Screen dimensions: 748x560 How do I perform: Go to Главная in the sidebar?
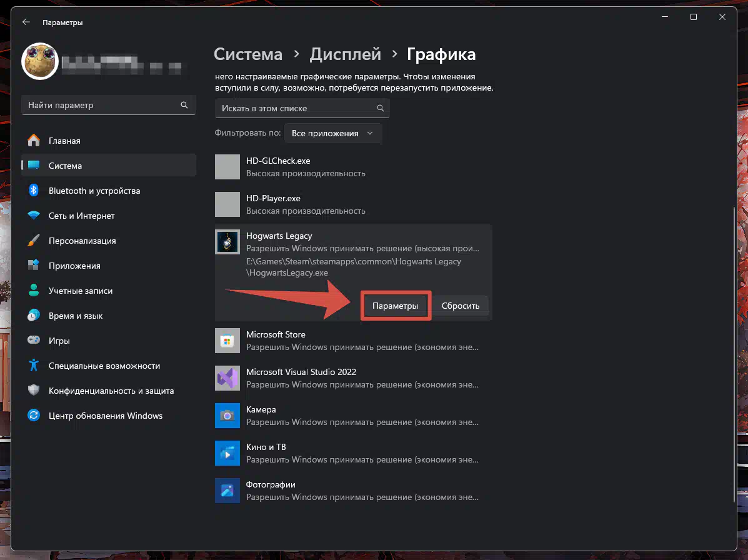(109, 140)
